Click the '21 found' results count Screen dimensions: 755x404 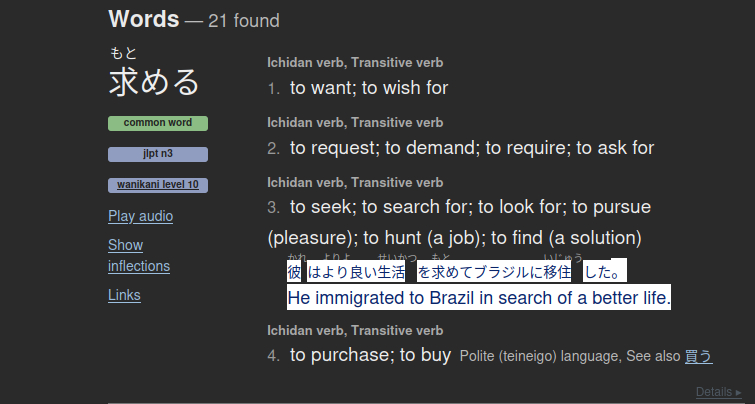(x=244, y=21)
